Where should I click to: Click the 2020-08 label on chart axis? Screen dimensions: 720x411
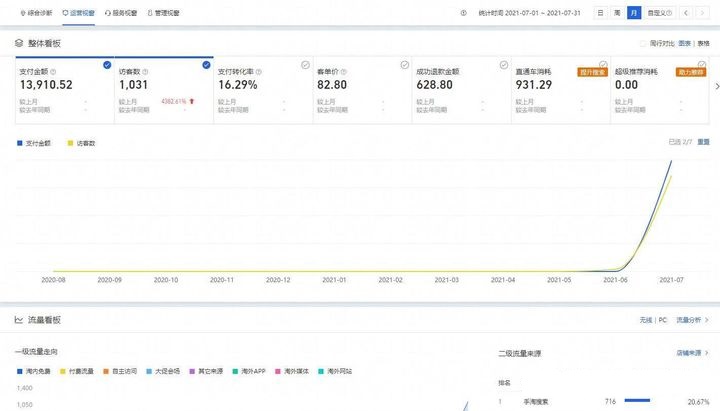pos(53,280)
